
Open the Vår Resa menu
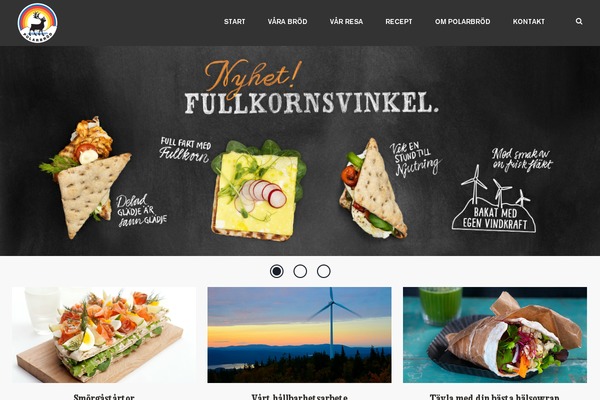click(346, 22)
